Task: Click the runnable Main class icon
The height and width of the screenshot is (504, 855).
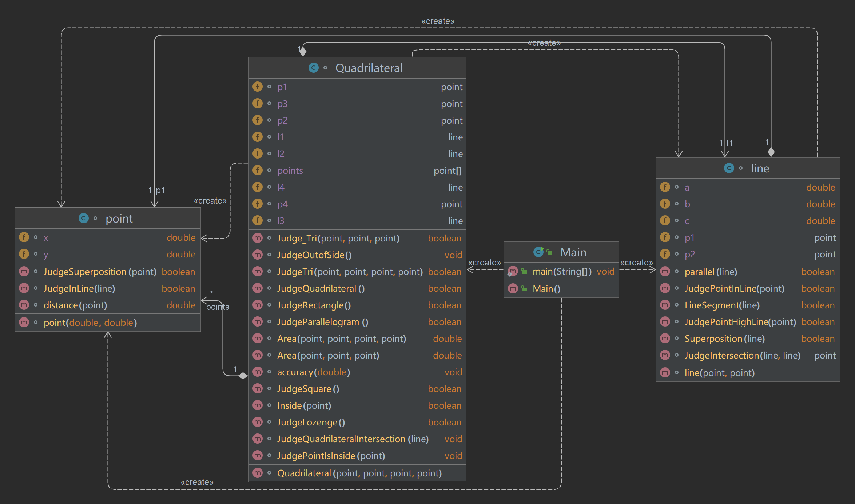Action: [538, 252]
